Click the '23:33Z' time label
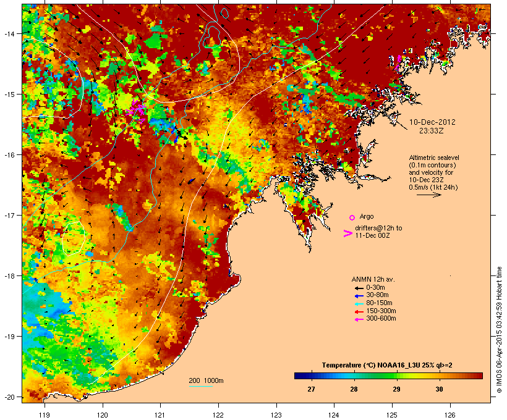Screen dimensions: 507x420 pyautogui.click(x=432, y=130)
